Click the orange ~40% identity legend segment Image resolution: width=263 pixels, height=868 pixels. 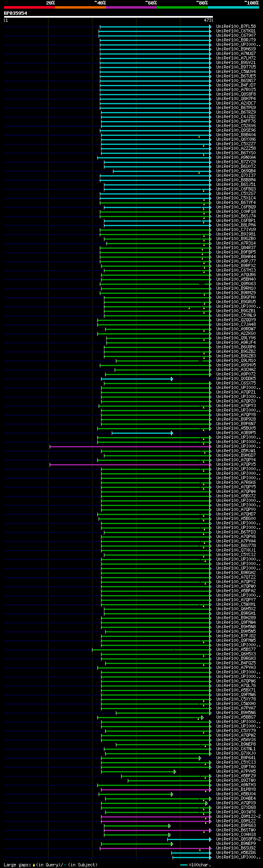(81, 7)
